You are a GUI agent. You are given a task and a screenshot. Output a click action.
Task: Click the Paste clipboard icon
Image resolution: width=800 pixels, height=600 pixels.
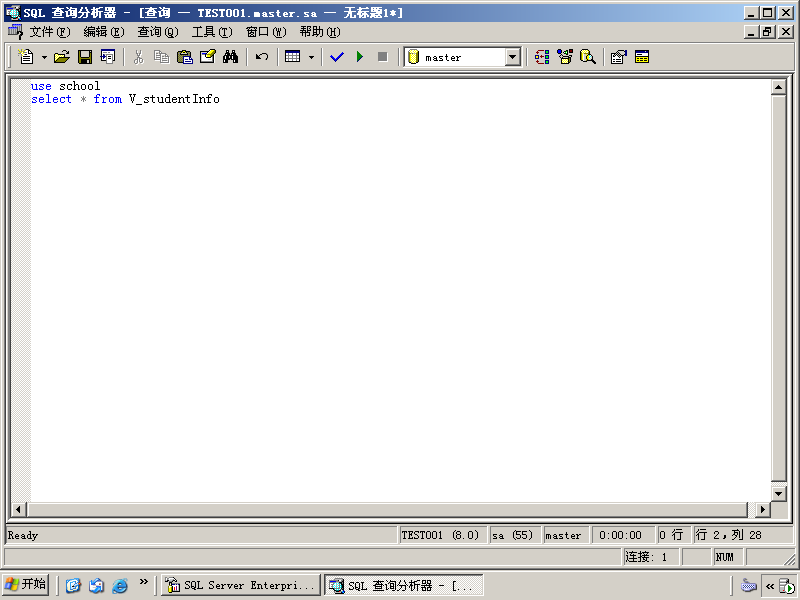coord(184,57)
